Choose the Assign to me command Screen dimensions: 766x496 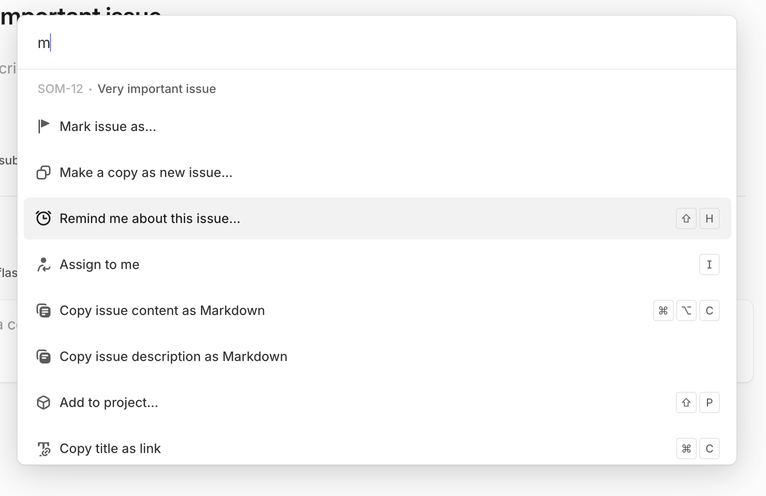pos(99,264)
